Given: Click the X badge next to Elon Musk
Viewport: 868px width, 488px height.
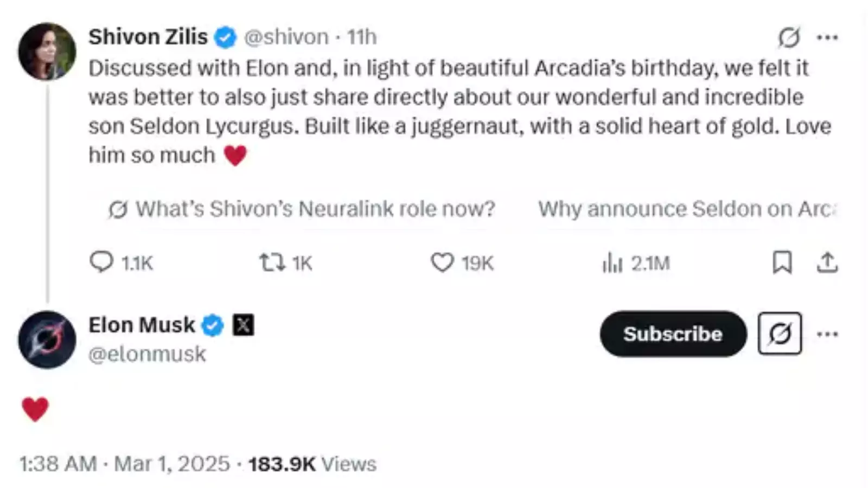Looking at the screenshot, I should point(244,325).
